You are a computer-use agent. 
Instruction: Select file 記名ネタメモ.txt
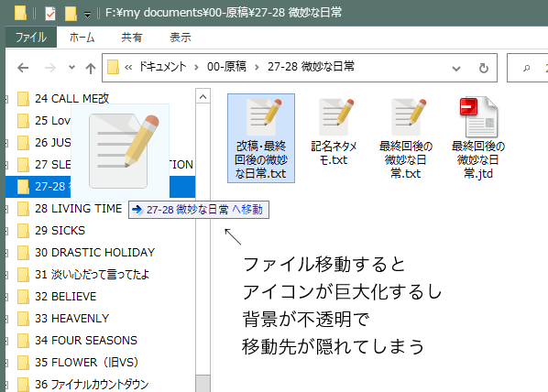(x=334, y=132)
